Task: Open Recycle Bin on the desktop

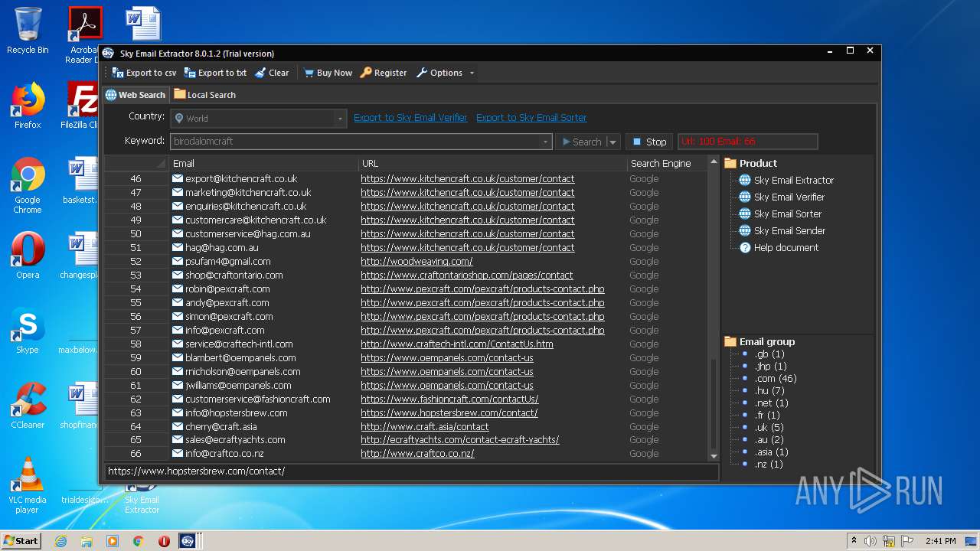Action: (28, 31)
